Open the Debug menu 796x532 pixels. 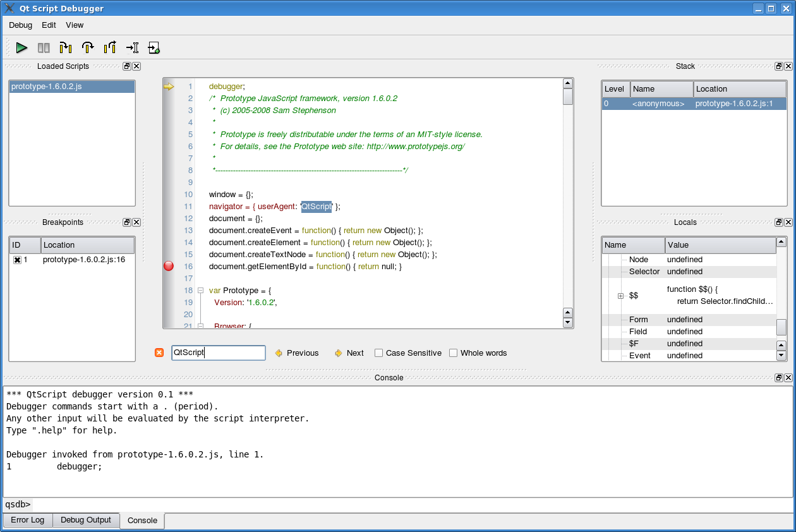[20, 25]
